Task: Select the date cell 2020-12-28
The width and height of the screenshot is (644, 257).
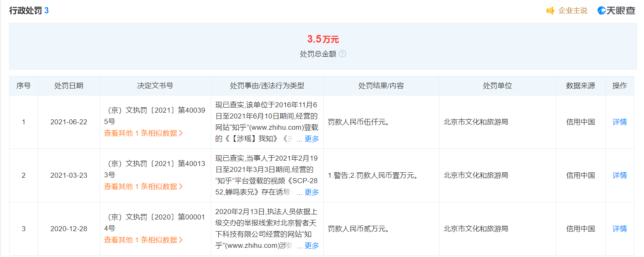Action: point(69,229)
